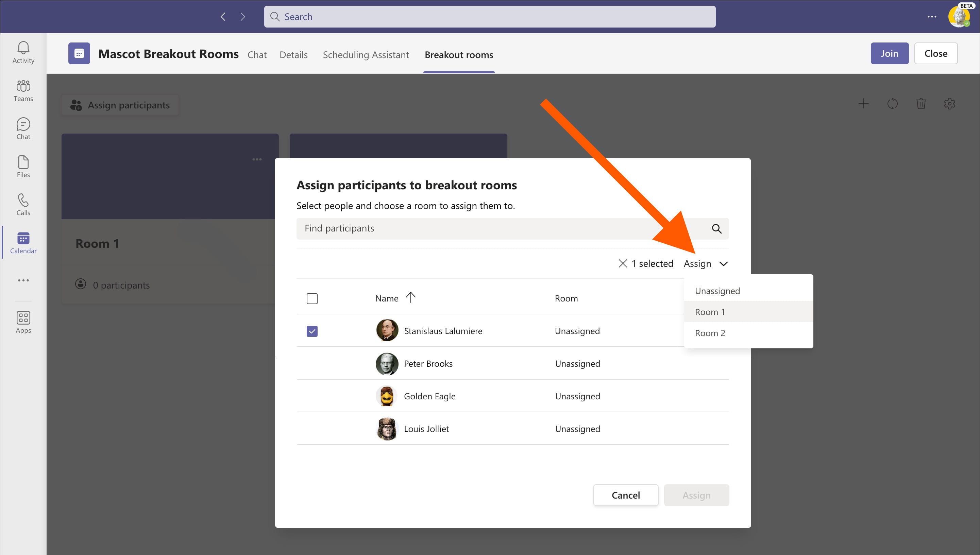The height and width of the screenshot is (555, 980).
Task: Check the select-all header checkbox
Action: click(312, 298)
